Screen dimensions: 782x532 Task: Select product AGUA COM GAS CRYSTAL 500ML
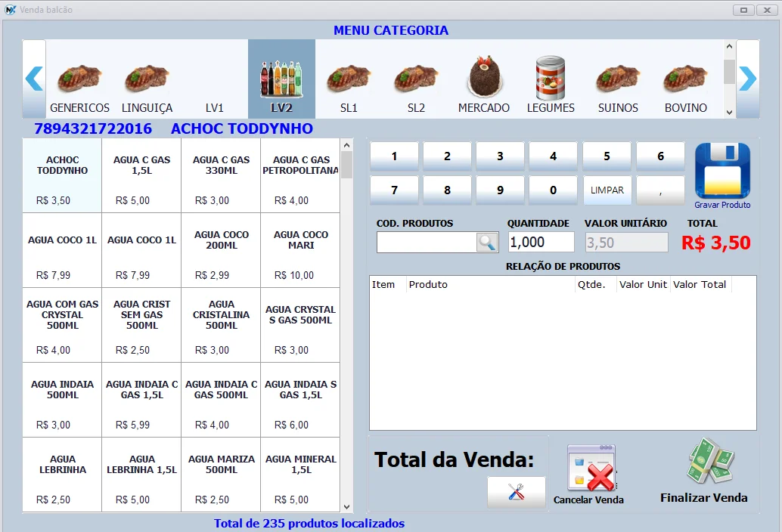click(62, 325)
